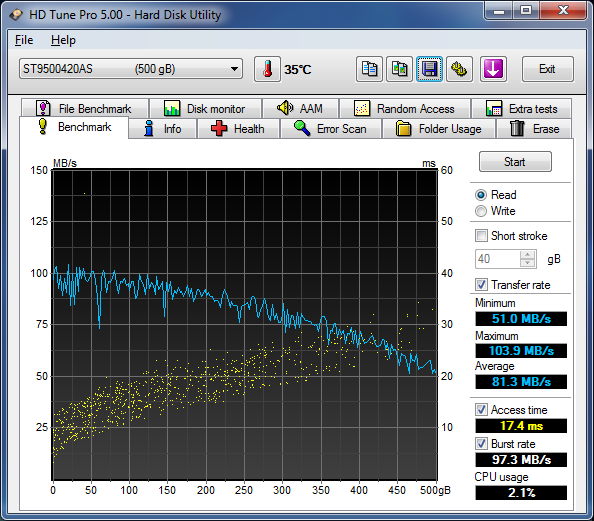The width and height of the screenshot is (594, 521).
Task: Open the Error Scan tab with magnifier
Action: click(x=331, y=129)
